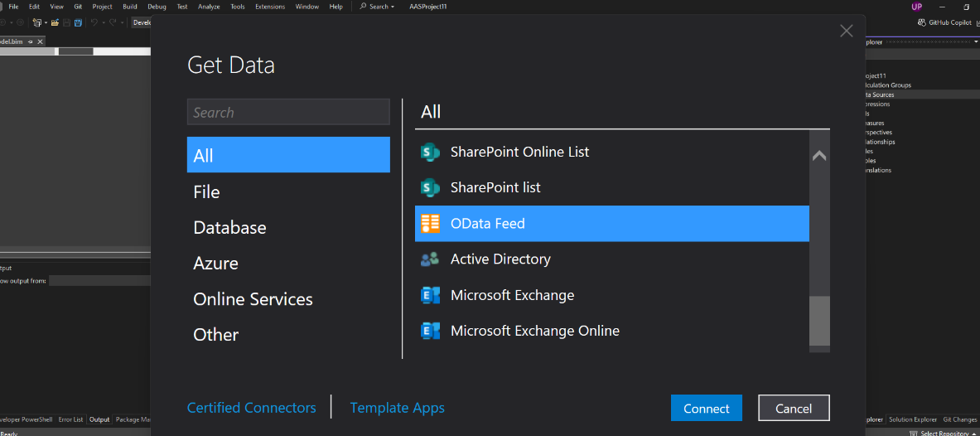Switch to the Package Manager tab
The image size is (980, 436).
point(133,419)
